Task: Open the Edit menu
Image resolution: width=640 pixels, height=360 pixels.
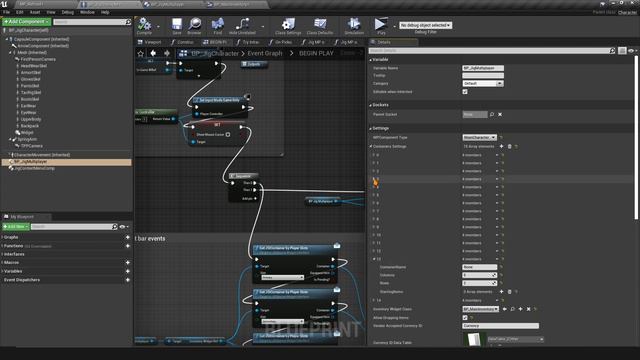Action: coord(20,12)
